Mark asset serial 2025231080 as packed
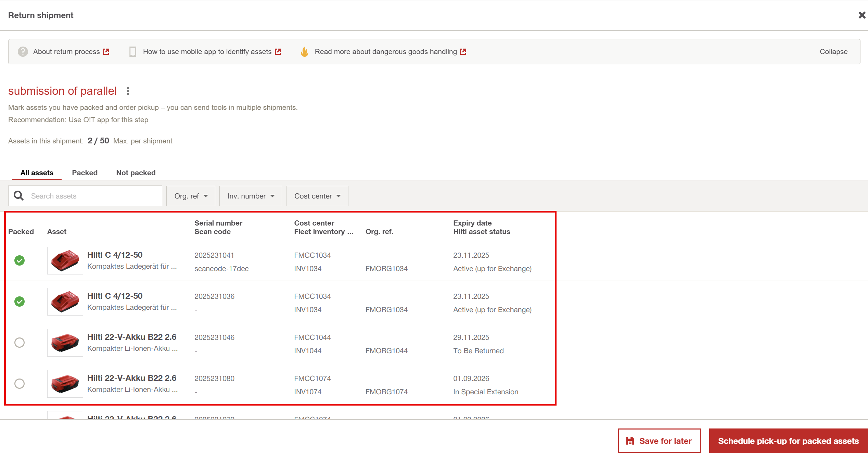868x461 pixels. coord(20,384)
